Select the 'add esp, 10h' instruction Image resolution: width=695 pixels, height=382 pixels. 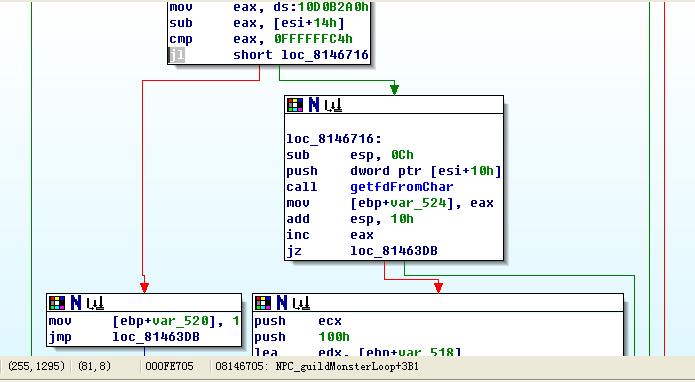[x=350, y=219]
